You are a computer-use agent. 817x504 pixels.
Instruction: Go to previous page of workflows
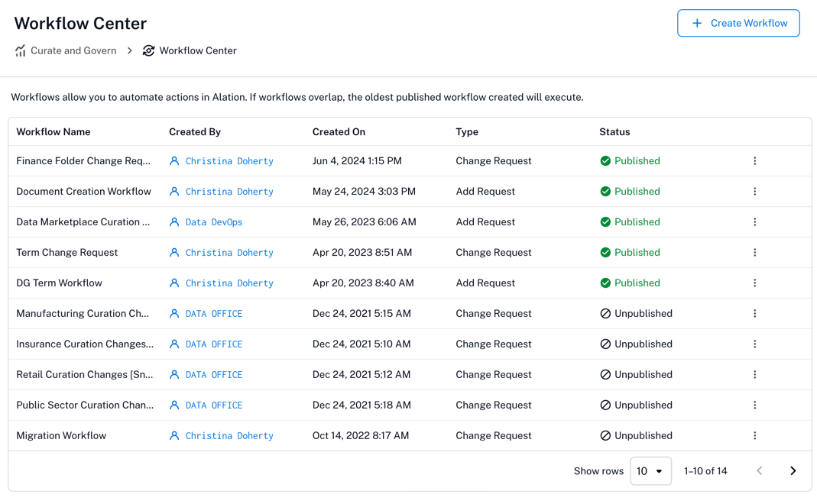click(760, 470)
